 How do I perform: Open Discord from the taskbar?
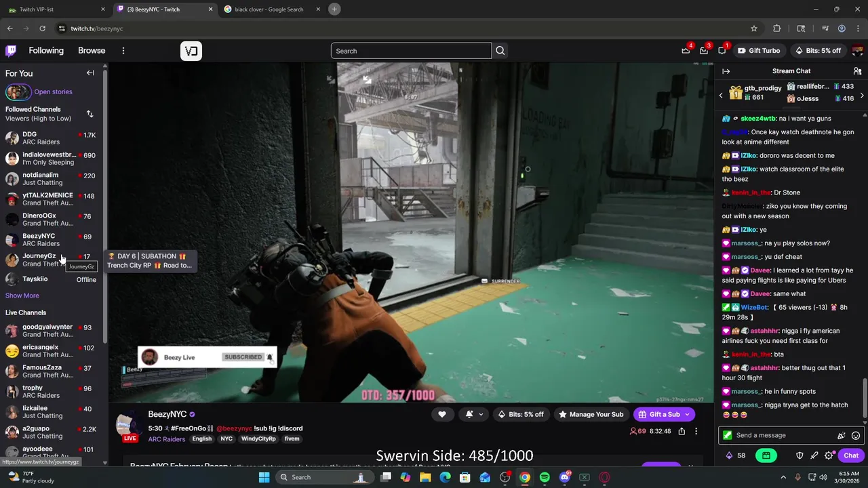(565, 477)
